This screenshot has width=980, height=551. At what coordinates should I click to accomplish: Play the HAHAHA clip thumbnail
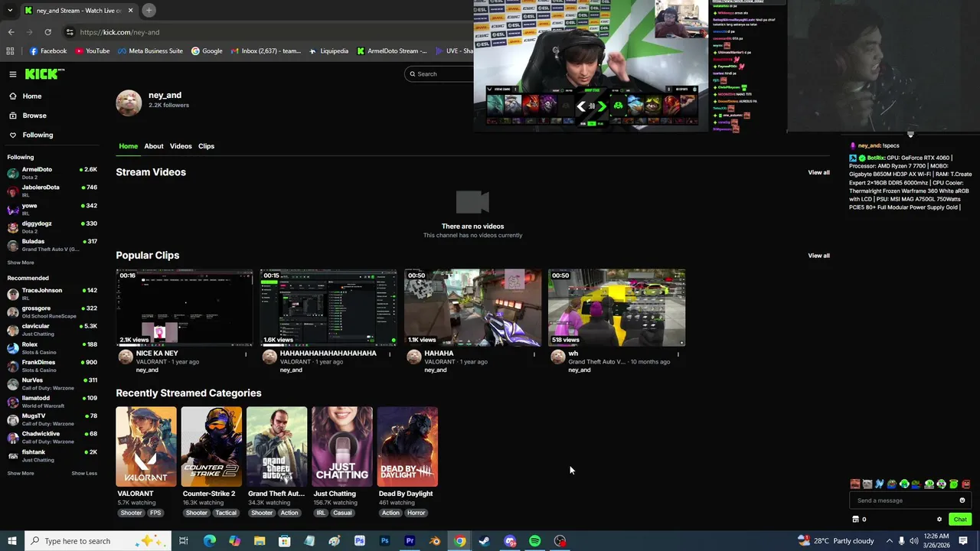point(472,308)
